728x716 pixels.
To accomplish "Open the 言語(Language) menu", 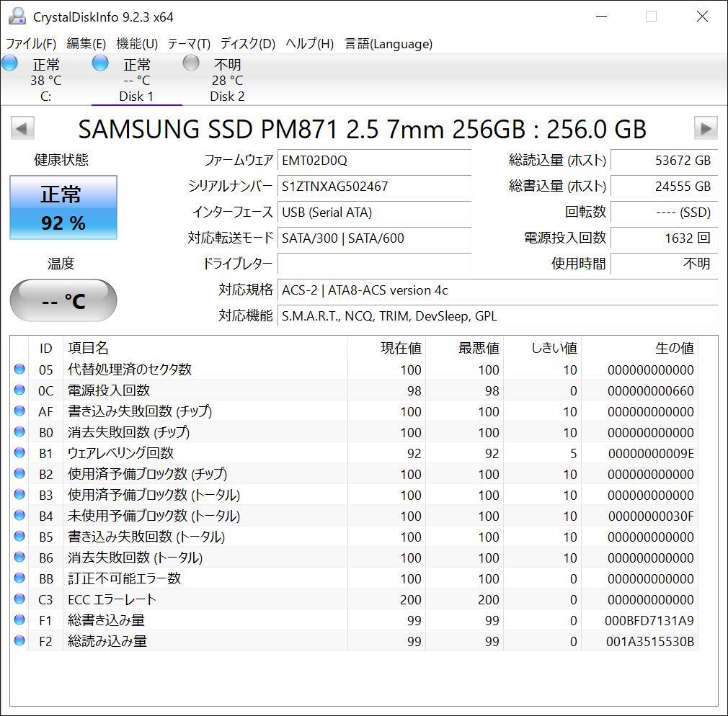I will (x=389, y=44).
